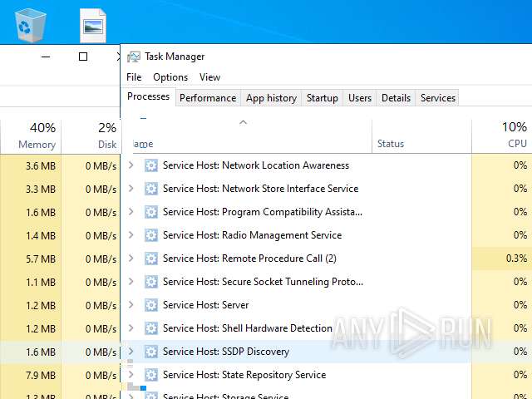Viewport: 532px width, 399px height.
Task: Open the Options menu
Action: tap(170, 77)
